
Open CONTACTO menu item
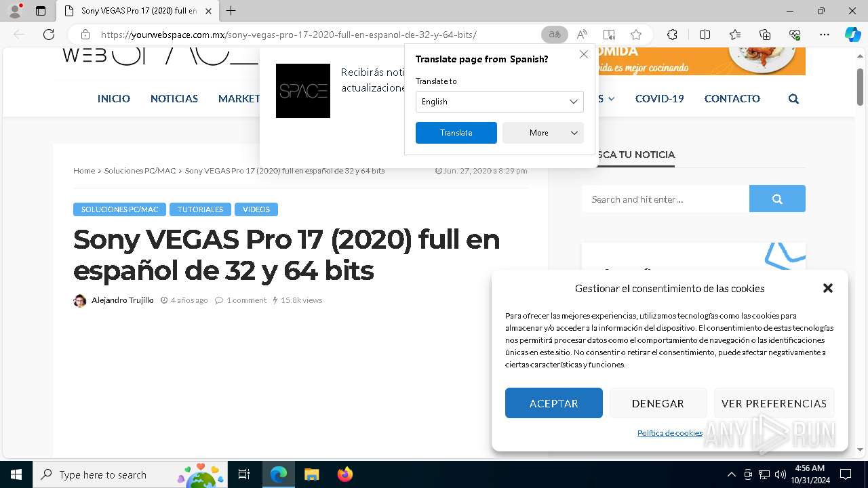click(732, 98)
